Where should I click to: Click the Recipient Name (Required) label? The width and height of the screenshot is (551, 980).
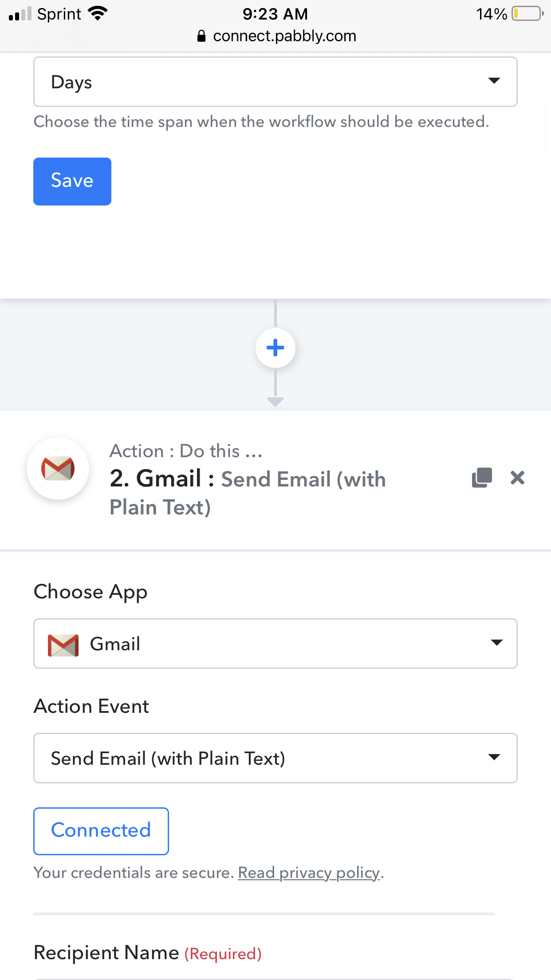click(x=148, y=952)
